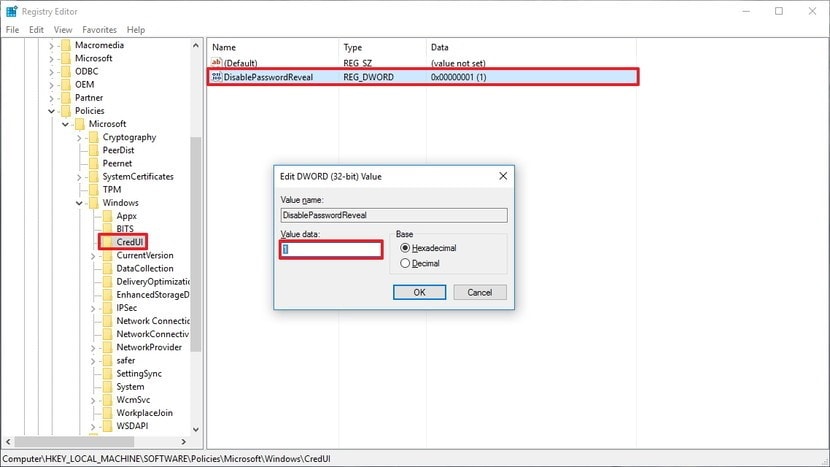This screenshot has height=467, width=830.
Task: Click the registry path in the status bar
Action: [x=166, y=459]
